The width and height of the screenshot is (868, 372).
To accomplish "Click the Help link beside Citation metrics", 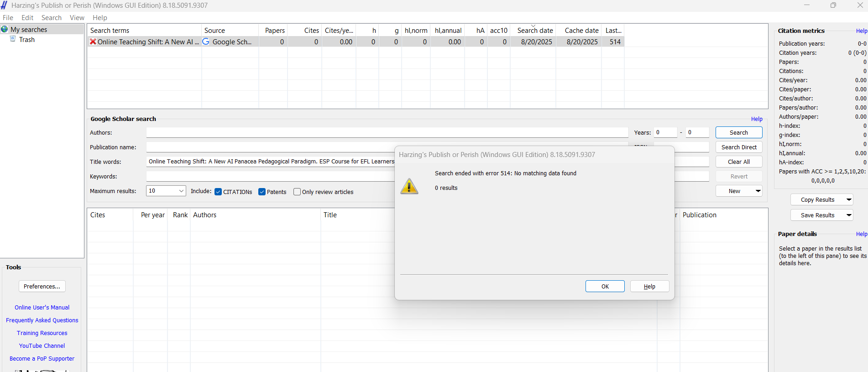I will 862,31.
